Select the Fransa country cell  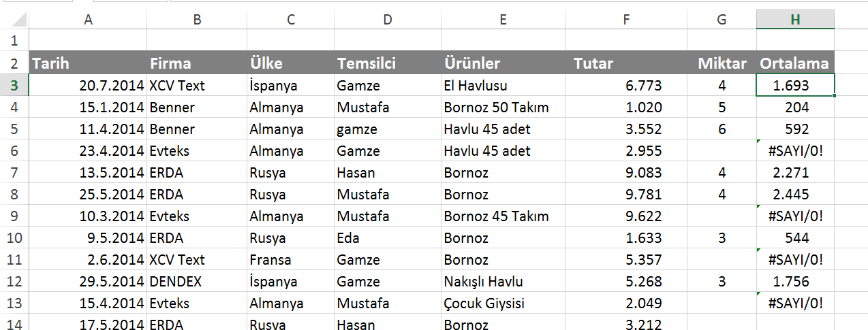pos(290,260)
